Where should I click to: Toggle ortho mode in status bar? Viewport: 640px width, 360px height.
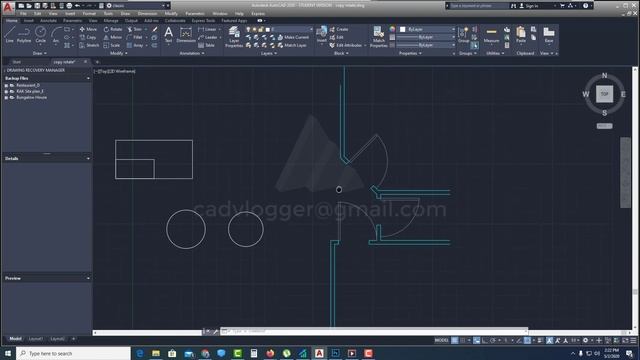tap(484, 340)
